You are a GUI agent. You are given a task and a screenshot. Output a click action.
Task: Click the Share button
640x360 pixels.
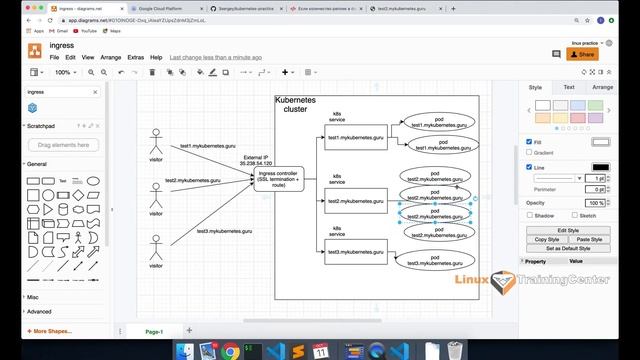(582, 54)
